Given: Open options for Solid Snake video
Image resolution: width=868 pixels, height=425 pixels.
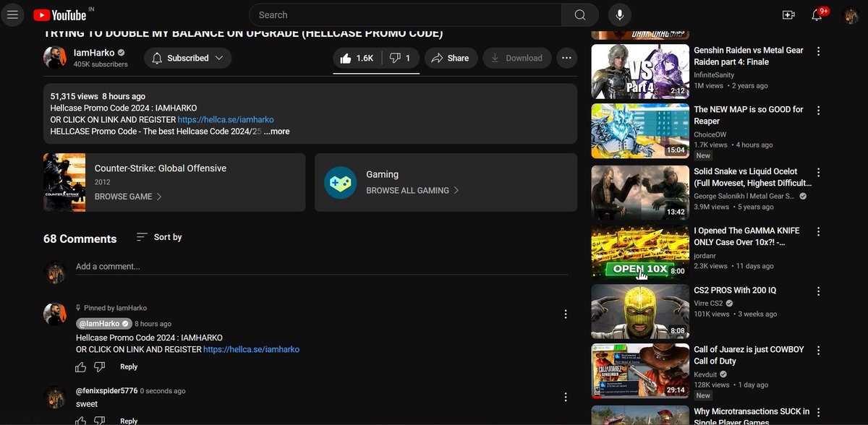Looking at the screenshot, I should tap(819, 173).
